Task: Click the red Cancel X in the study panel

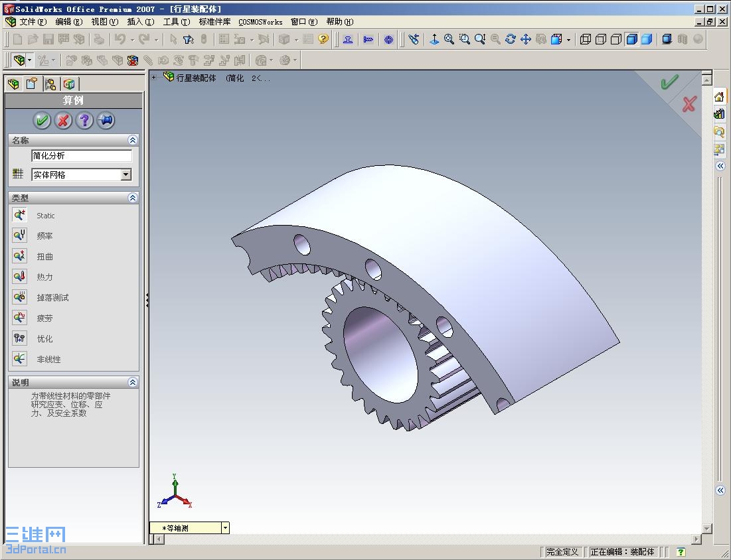Action: tap(63, 120)
